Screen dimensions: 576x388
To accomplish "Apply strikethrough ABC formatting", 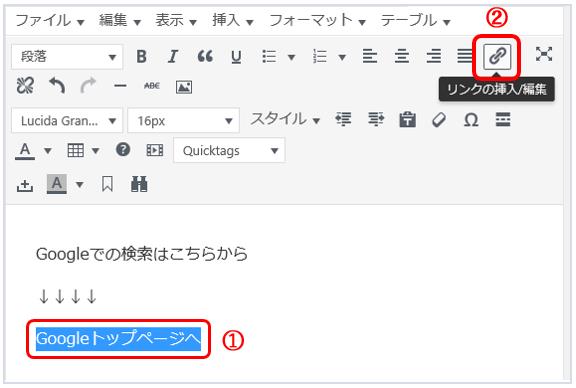I will point(152,86).
